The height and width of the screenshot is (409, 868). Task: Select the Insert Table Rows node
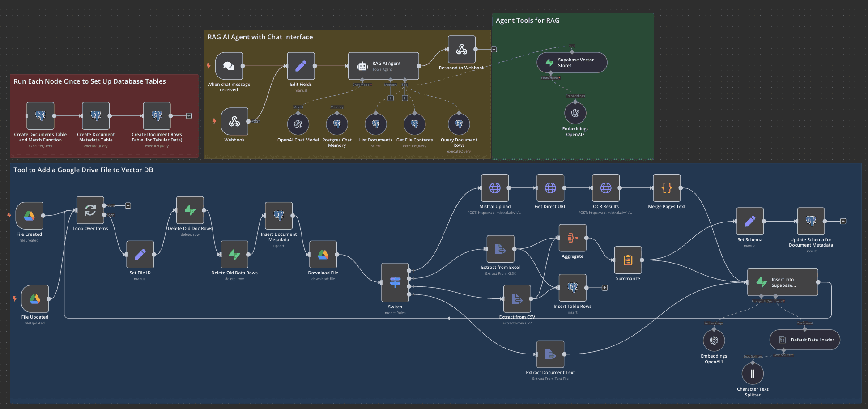tap(573, 288)
